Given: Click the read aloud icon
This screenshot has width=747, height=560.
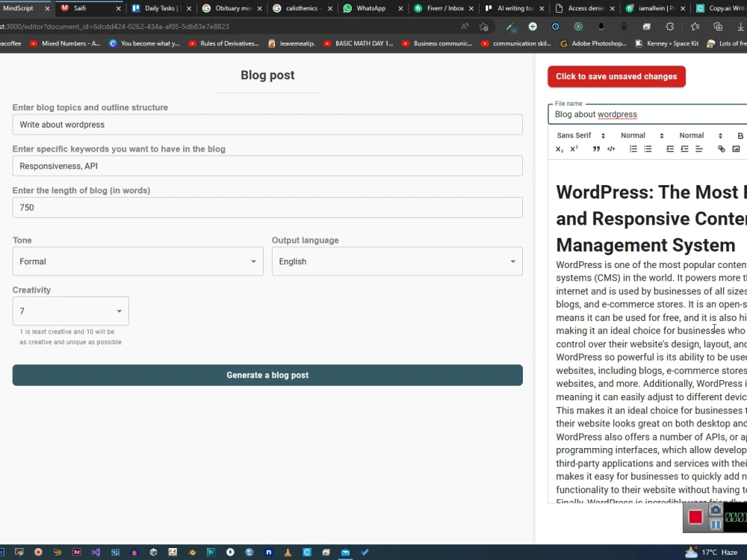Looking at the screenshot, I should pyautogui.click(x=465, y=27).
